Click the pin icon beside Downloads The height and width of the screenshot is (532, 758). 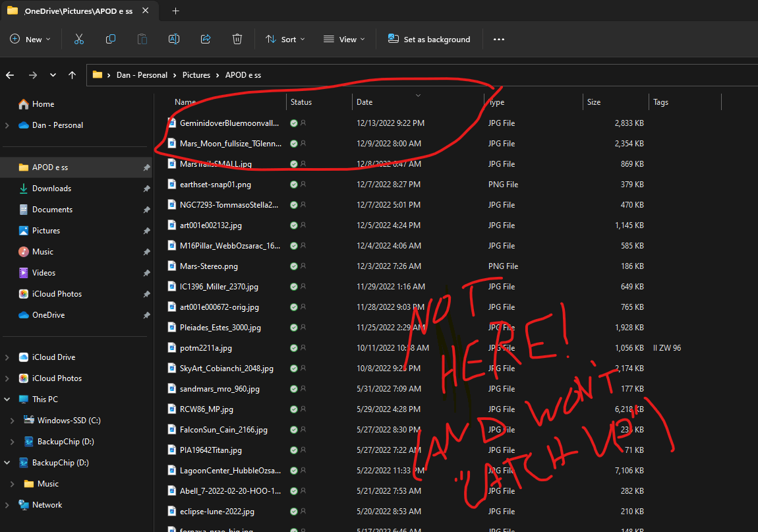tap(146, 189)
